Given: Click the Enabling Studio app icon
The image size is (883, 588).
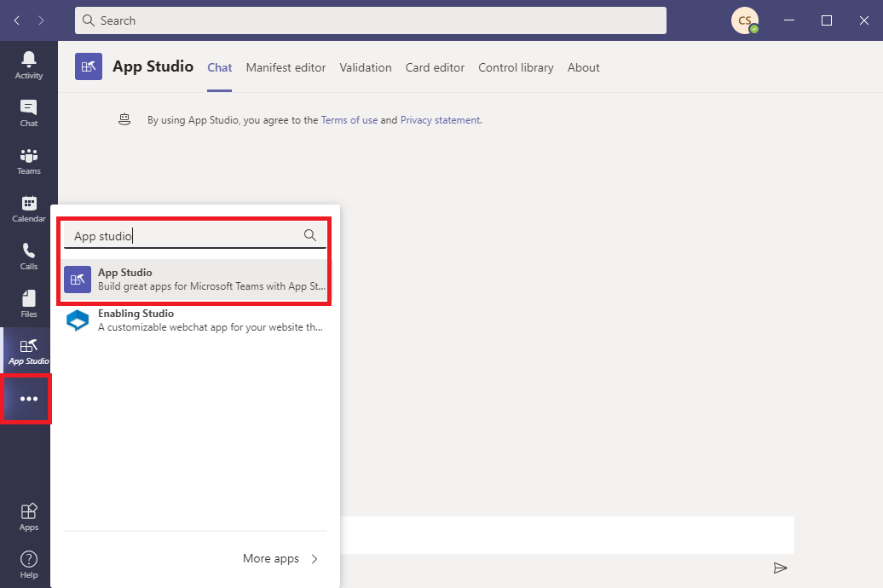Looking at the screenshot, I should point(78,320).
